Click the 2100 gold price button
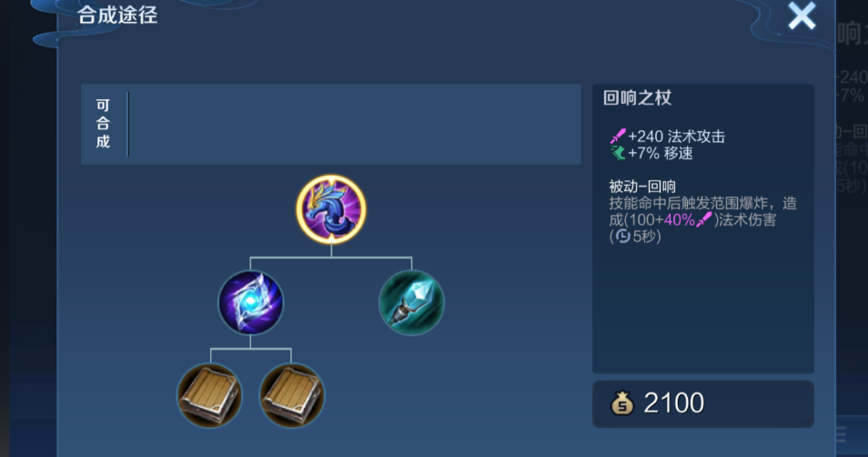868x457 pixels. point(703,404)
